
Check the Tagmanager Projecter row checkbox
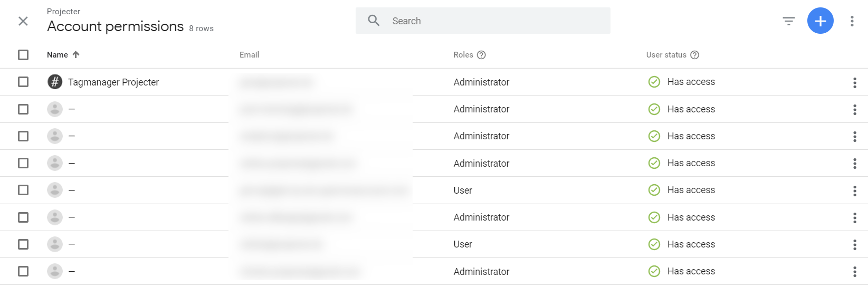click(x=23, y=82)
